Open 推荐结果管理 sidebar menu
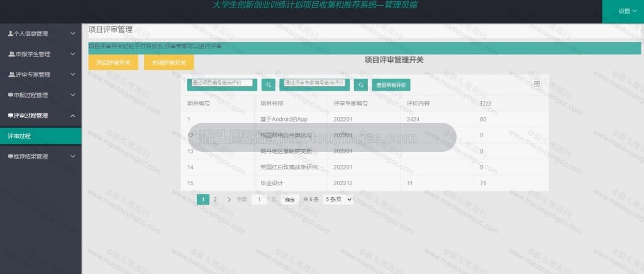 [41, 156]
